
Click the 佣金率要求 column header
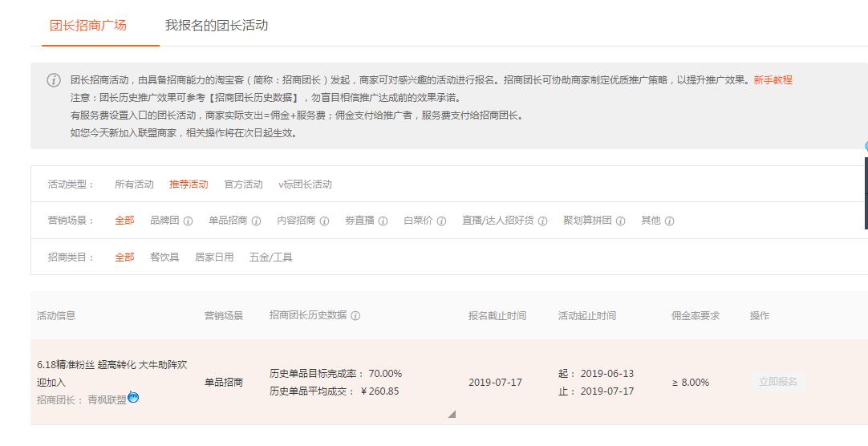coord(696,315)
